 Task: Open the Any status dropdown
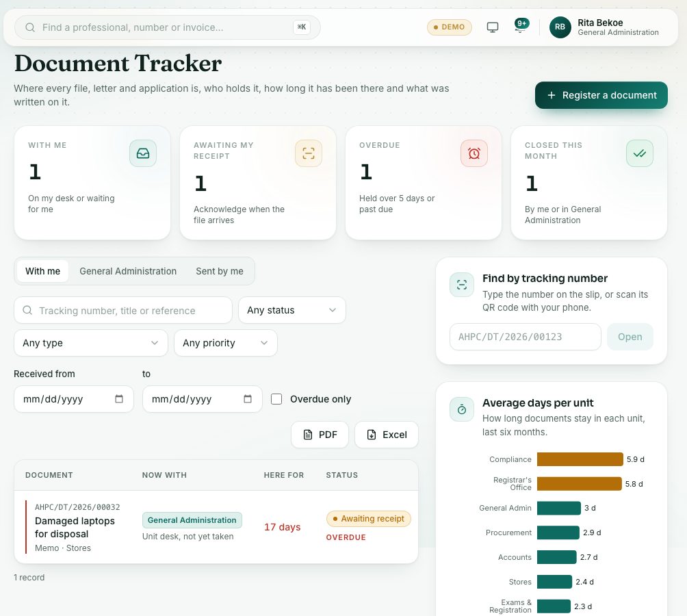point(291,310)
